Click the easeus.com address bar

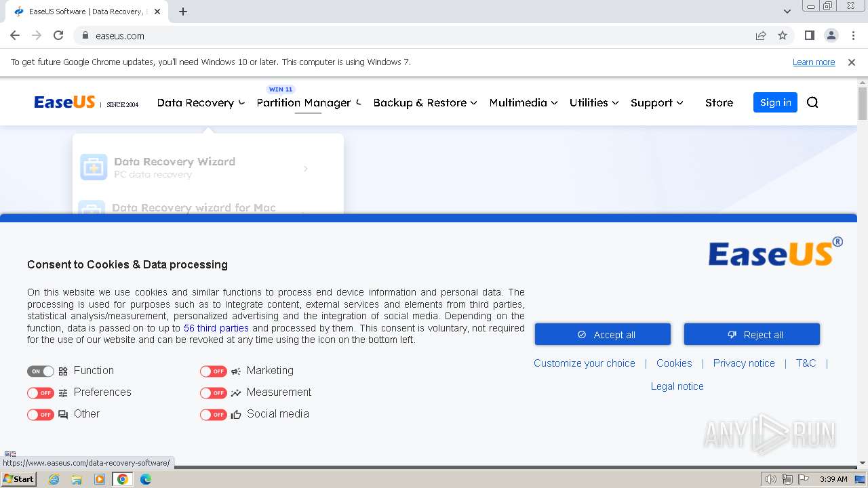[x=420, y=35]
